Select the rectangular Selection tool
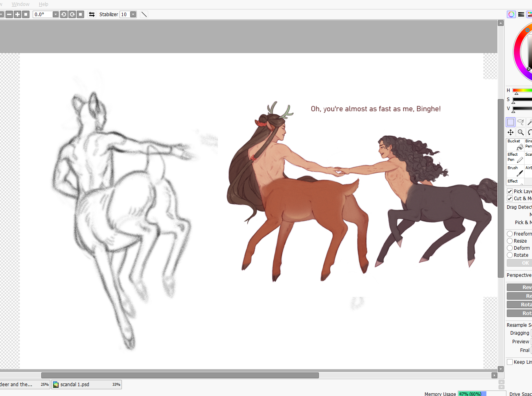Viewport: 532px width, 396px height. pyautogui.click(x=510, y=122)
